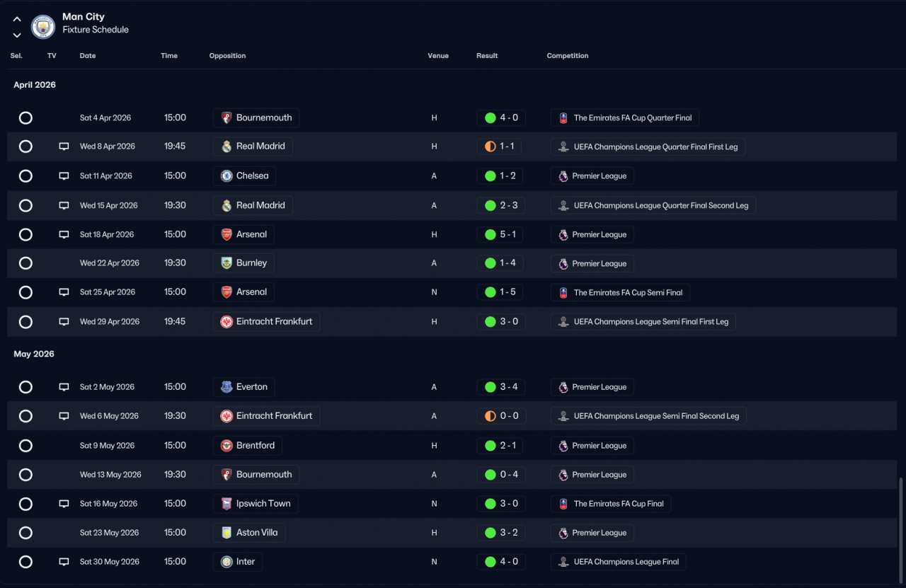
Task: Open The Emirates FA Cup Semi Final competition
Action: 620,292
